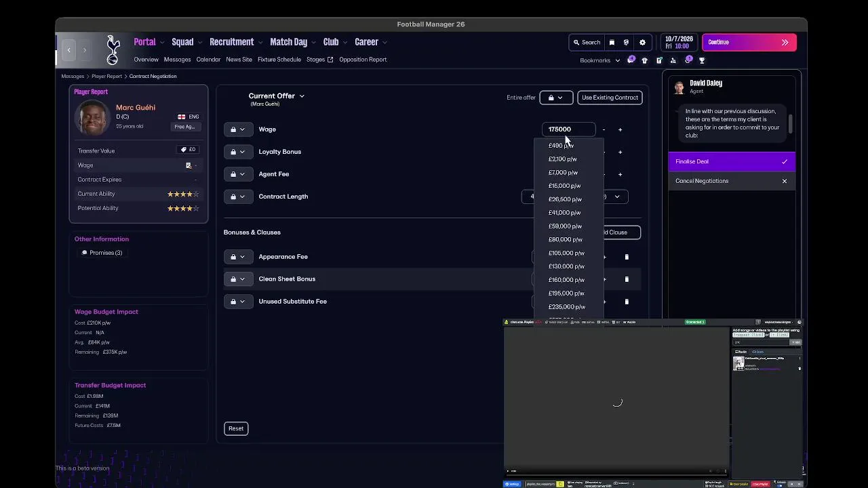This screenshot has height=488, width=868.
Task: Click the Promises (3) chat bubble icon
Action: click(85, 253)
